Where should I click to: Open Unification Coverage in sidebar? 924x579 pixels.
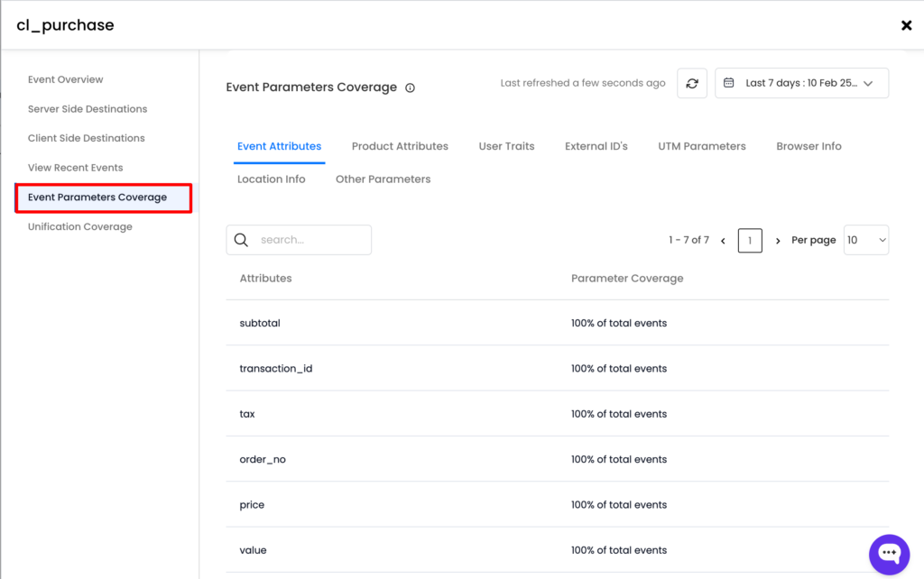coord(80,226)
